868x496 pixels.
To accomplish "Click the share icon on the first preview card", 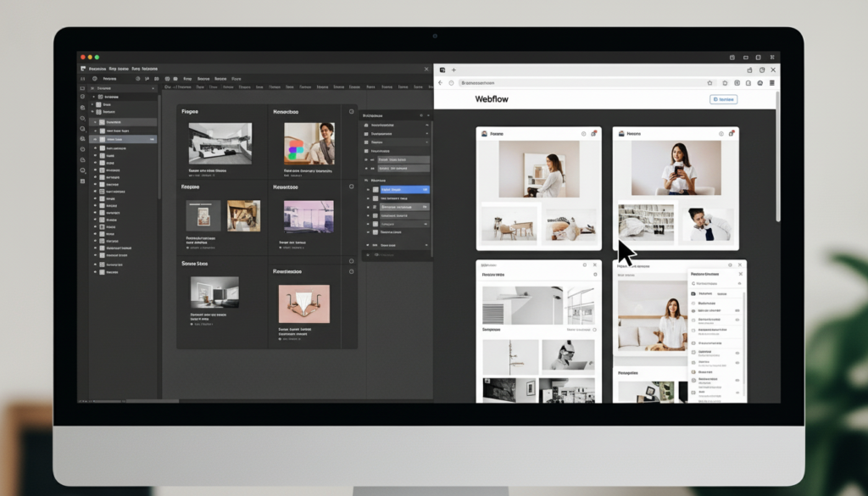I will [x=593, y=133].
